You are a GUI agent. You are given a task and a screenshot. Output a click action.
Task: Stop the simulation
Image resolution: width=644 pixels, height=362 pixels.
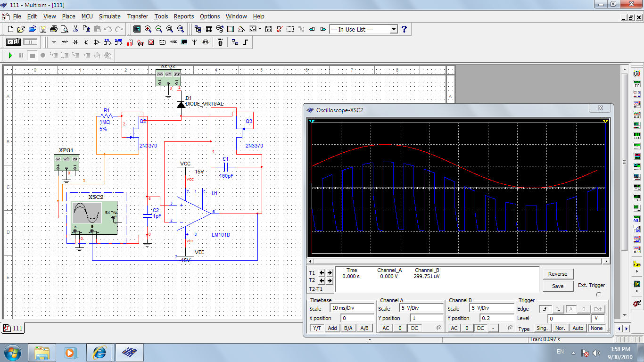(x=32, y=55)
